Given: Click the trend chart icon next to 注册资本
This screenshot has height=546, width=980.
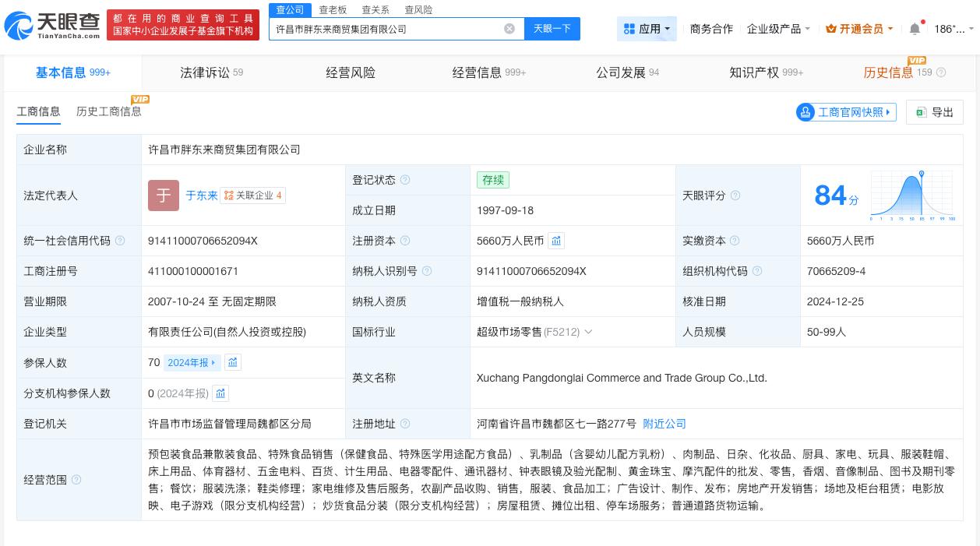Looking at the screenshot, I should (556, 241).
